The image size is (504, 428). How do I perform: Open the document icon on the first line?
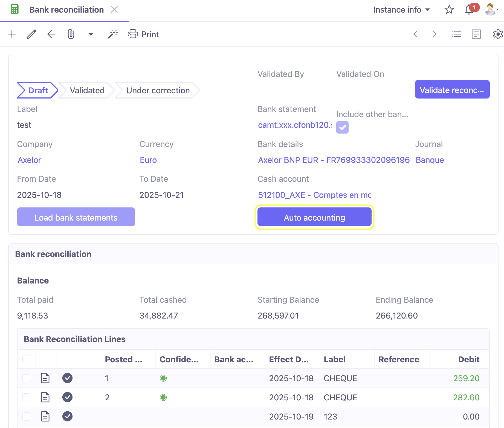click(x=45, y=378)
